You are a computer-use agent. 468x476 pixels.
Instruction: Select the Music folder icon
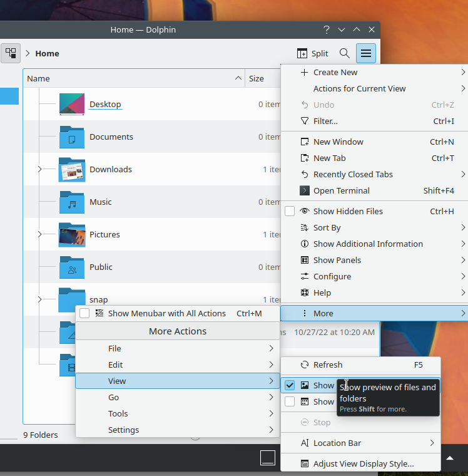[71, 202]
